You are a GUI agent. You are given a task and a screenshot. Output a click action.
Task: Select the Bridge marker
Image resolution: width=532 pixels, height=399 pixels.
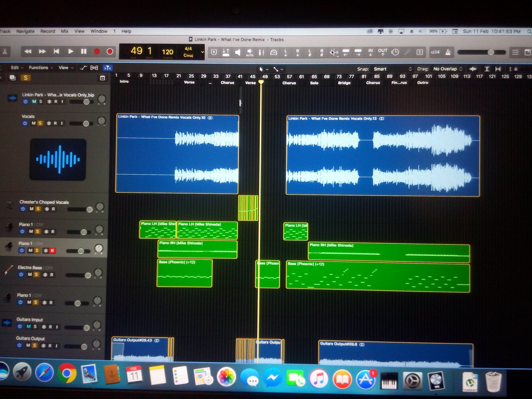point(344,83)
